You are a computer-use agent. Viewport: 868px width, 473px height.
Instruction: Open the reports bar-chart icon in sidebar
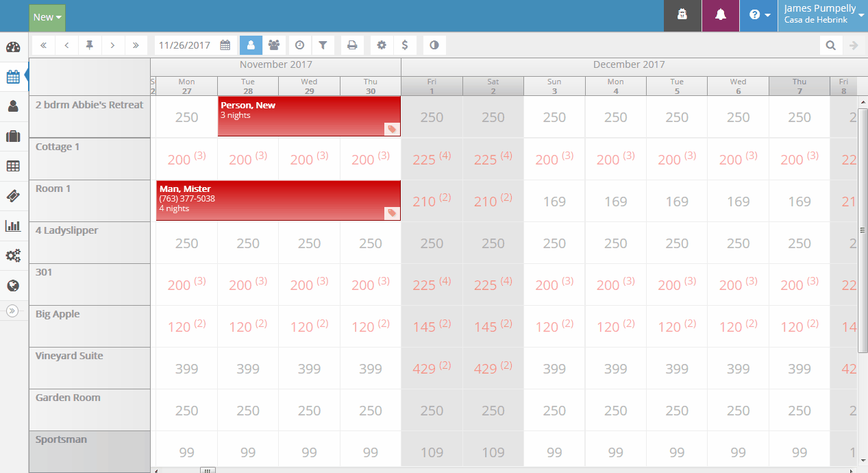click(13, 225)
